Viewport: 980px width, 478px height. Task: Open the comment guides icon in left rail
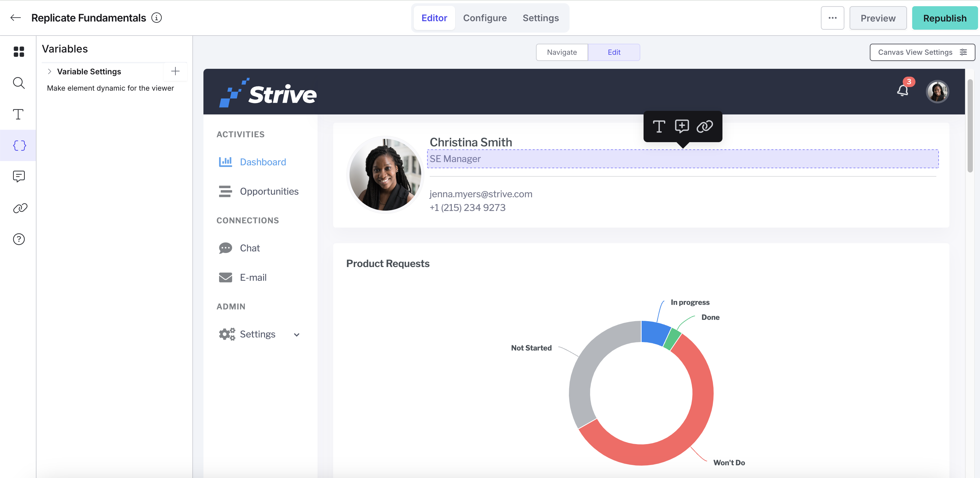[x=19, y=177]
